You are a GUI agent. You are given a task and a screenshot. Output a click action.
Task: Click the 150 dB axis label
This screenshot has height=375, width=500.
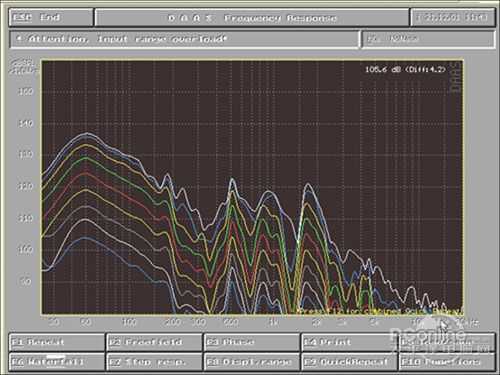click(25, 91)
